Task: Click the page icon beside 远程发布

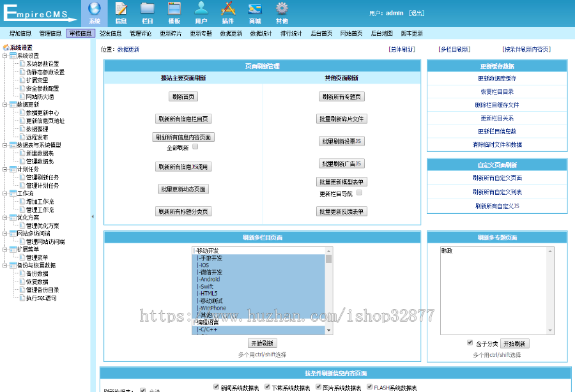Action: tap(22, 137)
